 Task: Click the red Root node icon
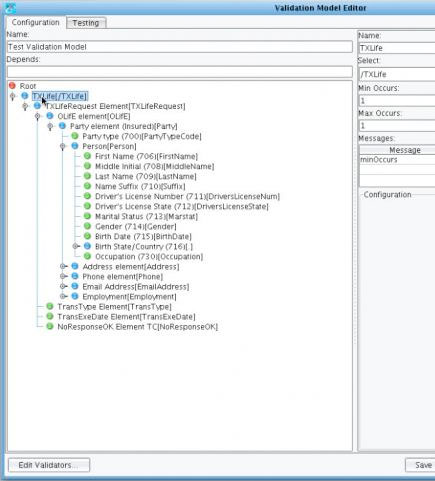pos(12,86)
